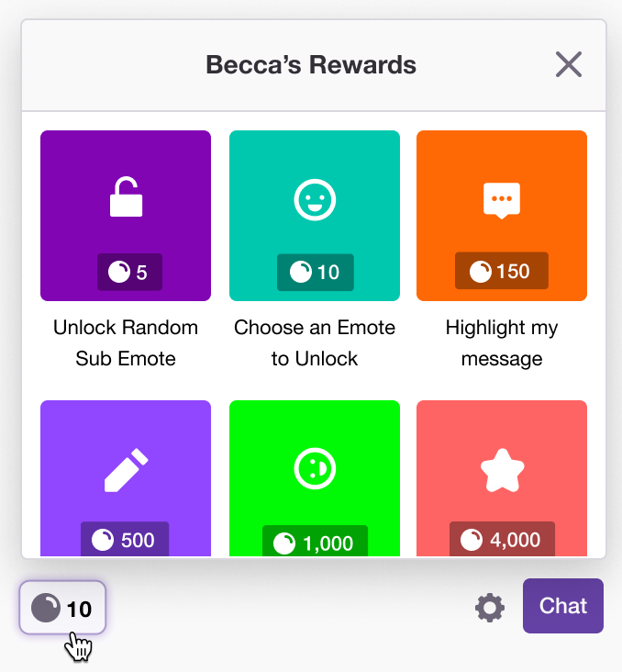Open chat settings gear icon

click(490, 608)
